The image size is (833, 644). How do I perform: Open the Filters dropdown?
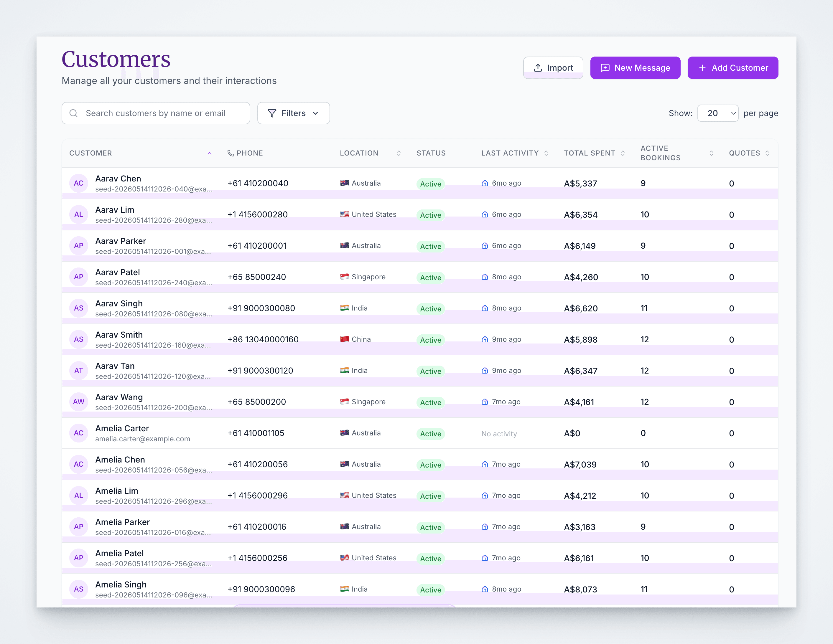(294, 113)
